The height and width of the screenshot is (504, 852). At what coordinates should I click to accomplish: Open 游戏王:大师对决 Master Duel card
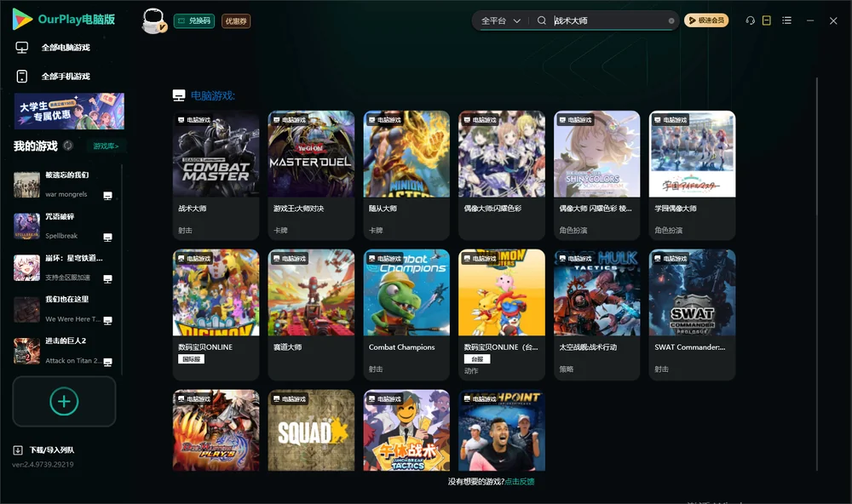tap(311, 175)
